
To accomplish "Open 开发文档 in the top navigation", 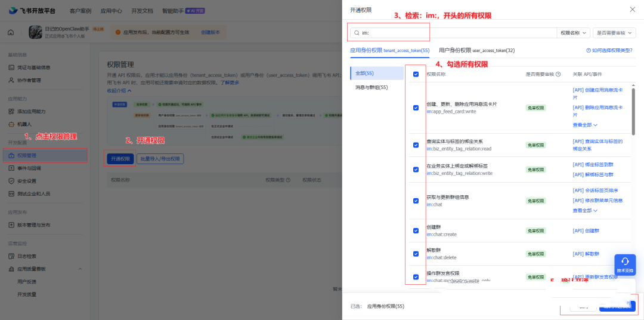I will point(142,11).
